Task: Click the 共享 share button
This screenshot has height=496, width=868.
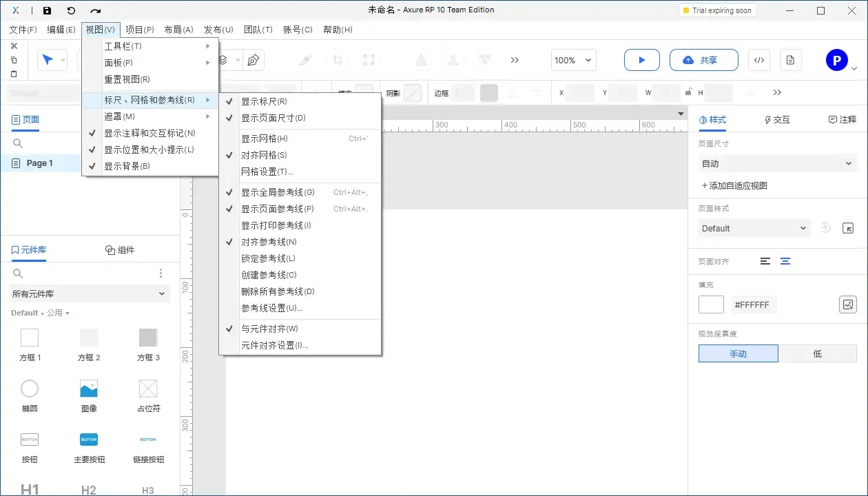Action: 703,60
